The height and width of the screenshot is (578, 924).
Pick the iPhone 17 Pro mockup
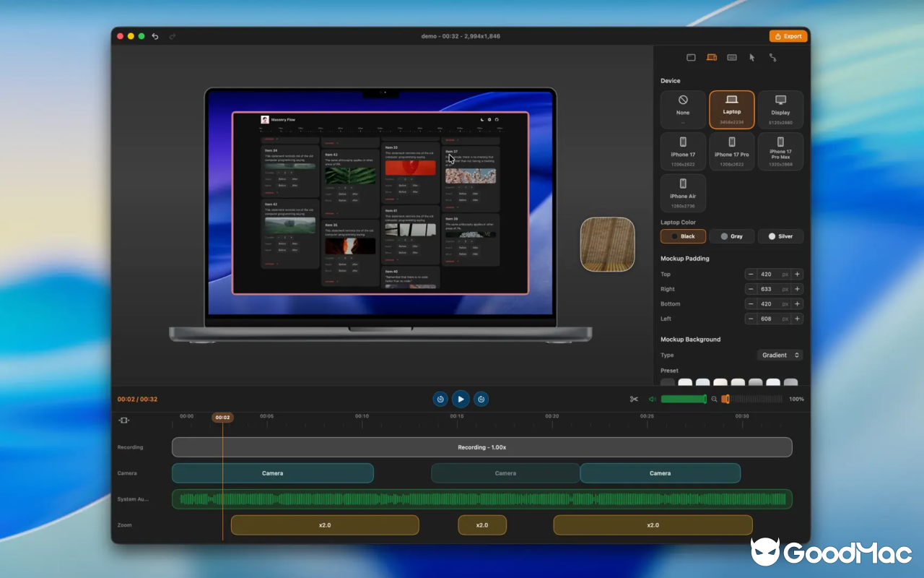pyautogui.click(x=732, y=152)
